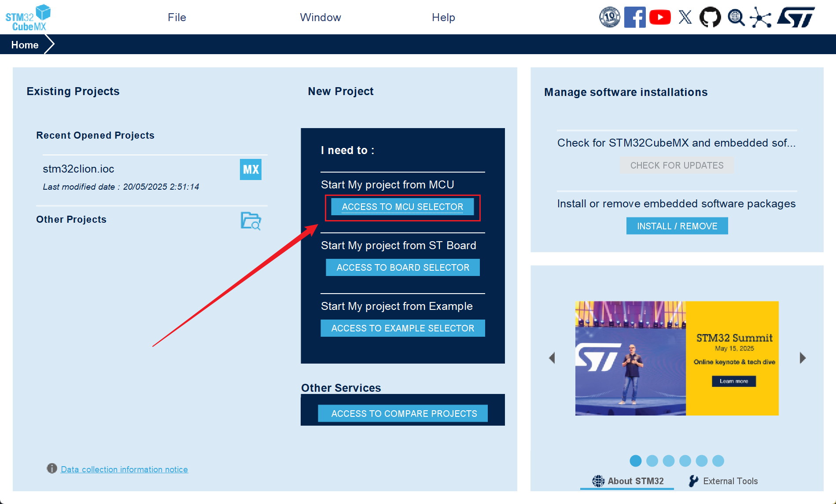The height and width of the screenshot is (504, 836).
Task: Click the wrench icon beside External Tools
Action: [x=694, y=481]
